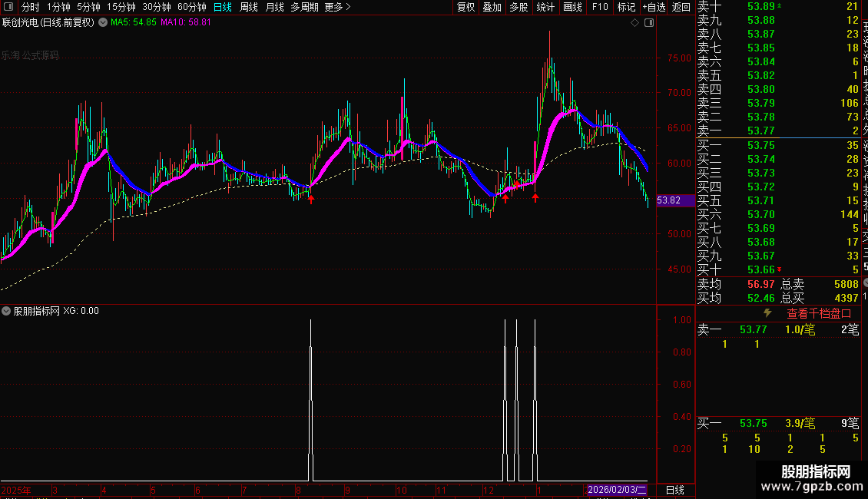Open the 统计 statistics tool
This screenshot has width=868, height=499.
[545, 7]
